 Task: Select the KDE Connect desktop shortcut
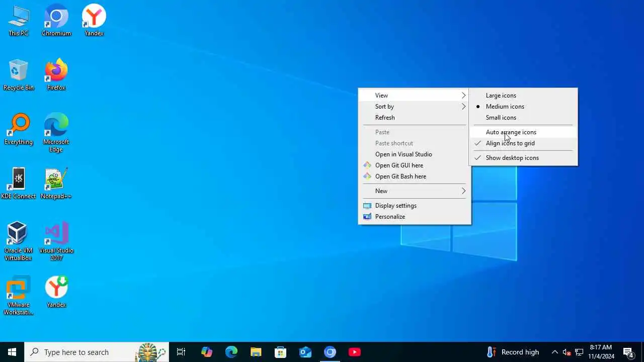[19, 184]
